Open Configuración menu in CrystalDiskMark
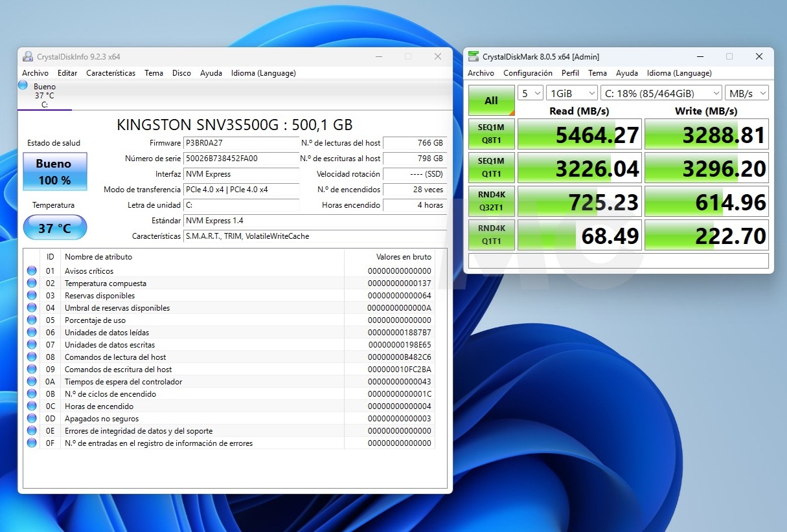The image size is (787, 532). tap(528, 73)
